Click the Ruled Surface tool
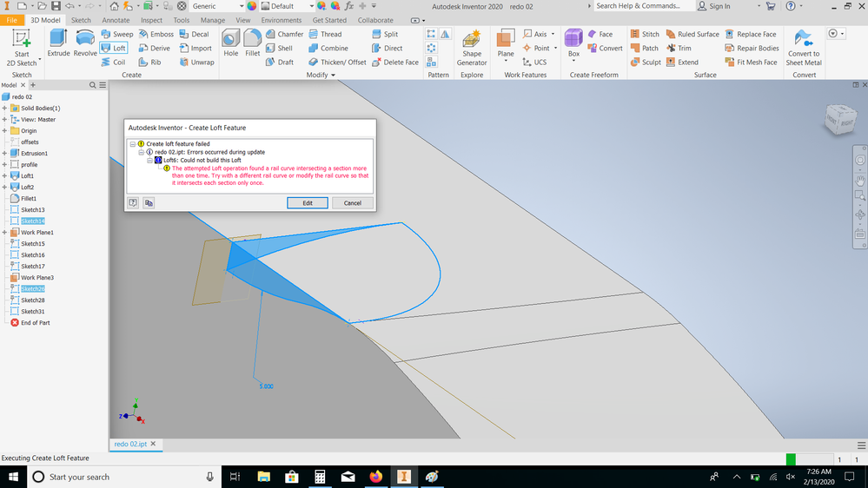 pos(692,34)
